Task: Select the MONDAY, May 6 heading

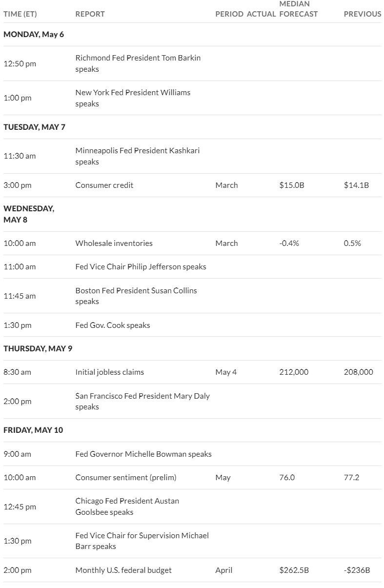Action: click(x=34, y=34)
